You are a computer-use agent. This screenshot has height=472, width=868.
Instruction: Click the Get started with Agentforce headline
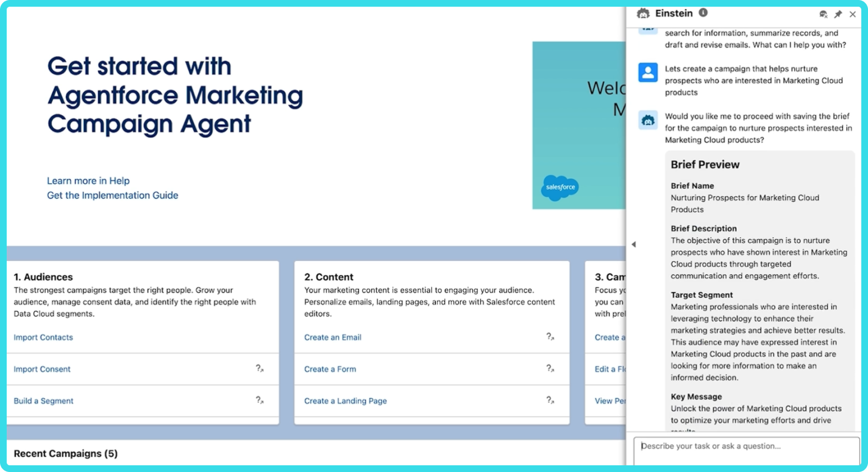click(175, 95)
